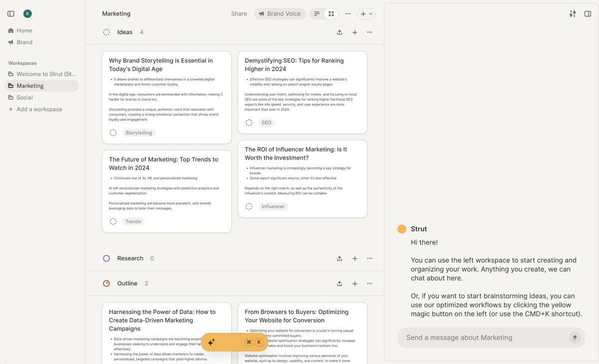The height and width of the screenshot is (364, 599).
Task: Open Outline section more options
Action: (x=370, y=283)
